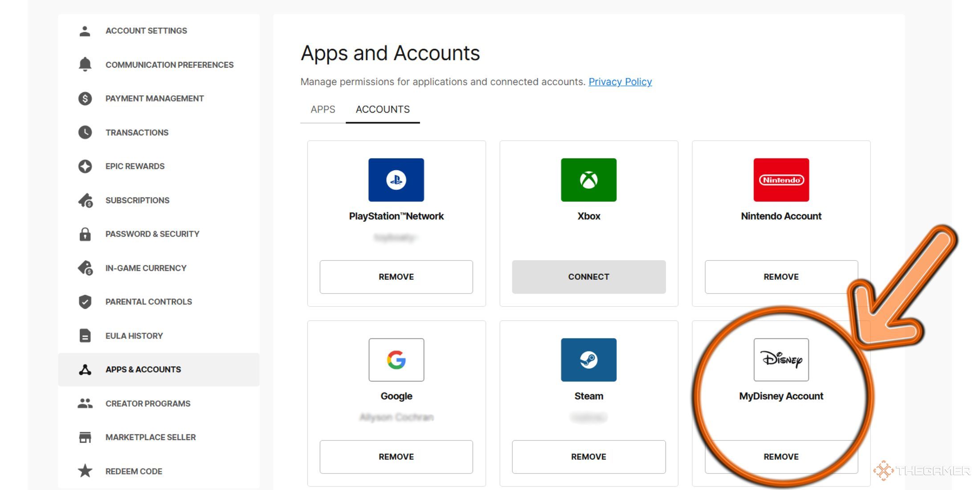Click the 'Steam' card title
This screenshot has height=490, width=980.
(x=588, y=396)
